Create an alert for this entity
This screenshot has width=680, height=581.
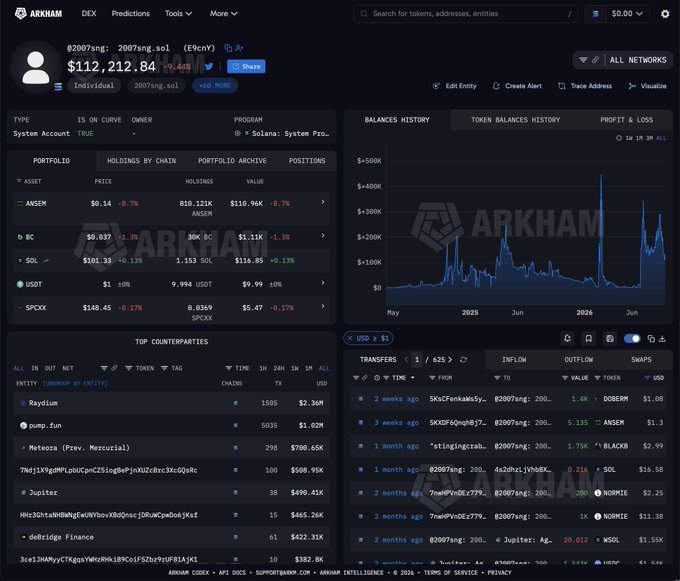[x=517, y=86]
